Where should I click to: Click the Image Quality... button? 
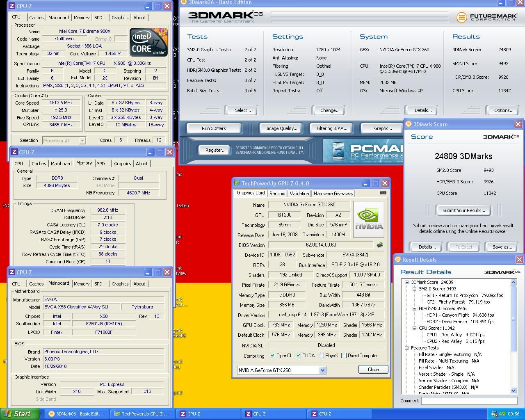(x=281, y=128)
